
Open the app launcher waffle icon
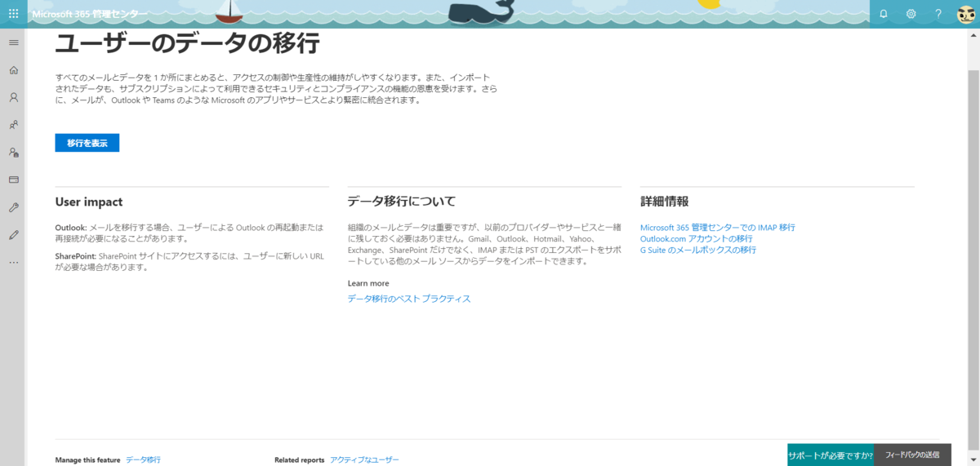pyautogui.click(x=13, y=14)
